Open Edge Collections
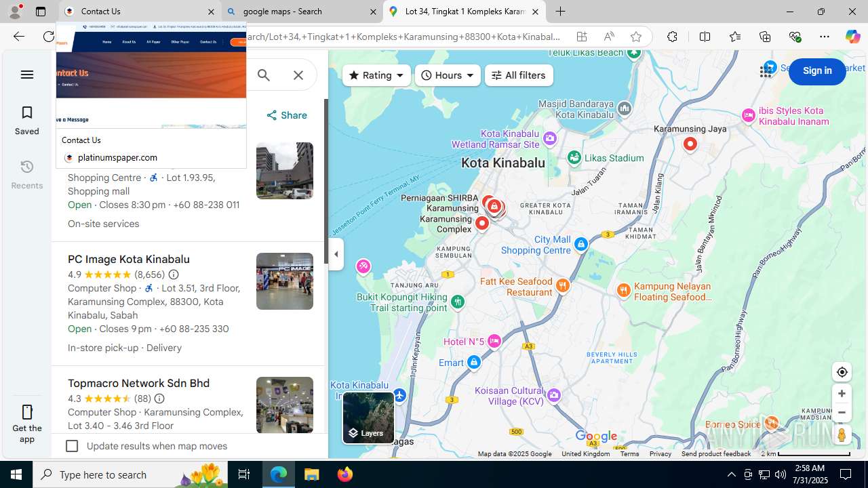The width and height of the screenshot is (868, 488). (x=765, y=37)
